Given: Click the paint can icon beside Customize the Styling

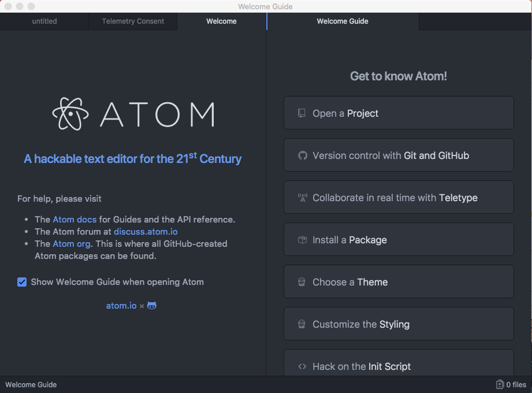Looking at the screenshot, I should click(x=302, y=324).
